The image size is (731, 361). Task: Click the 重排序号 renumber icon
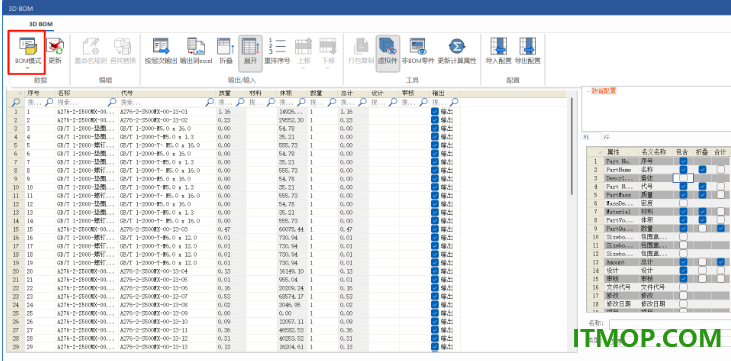(277, 47)
